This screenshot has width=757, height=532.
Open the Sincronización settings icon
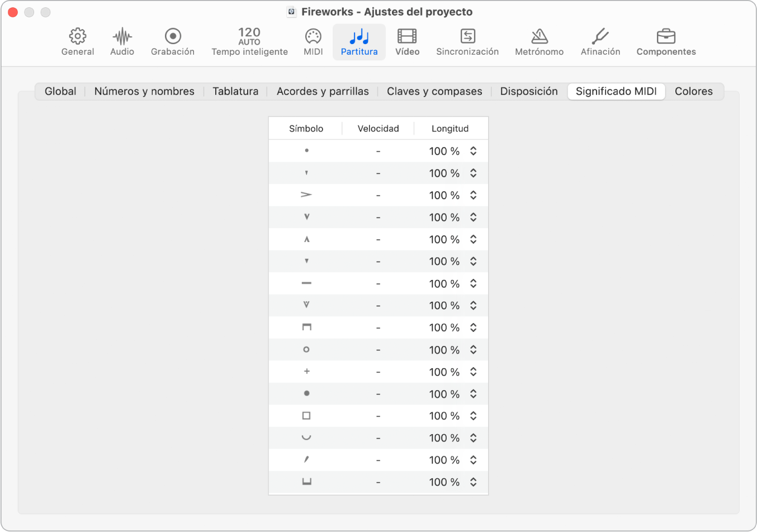(x=467, y=37)
